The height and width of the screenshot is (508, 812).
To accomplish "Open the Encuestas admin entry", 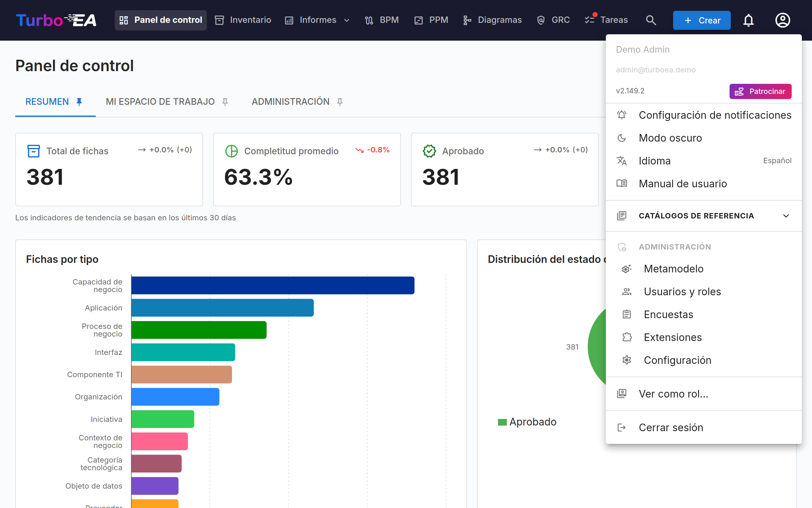I will [x=704, y=314].
